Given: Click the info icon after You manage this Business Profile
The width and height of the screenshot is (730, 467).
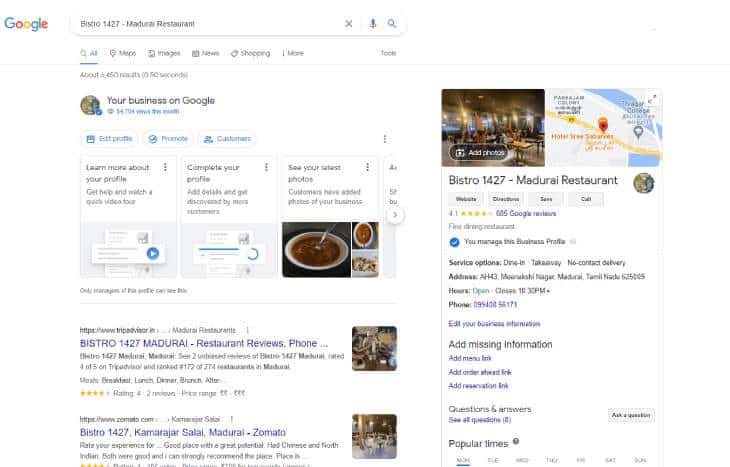Looking at the screenshot, I should pyautogui.click(x=573, y=242).
